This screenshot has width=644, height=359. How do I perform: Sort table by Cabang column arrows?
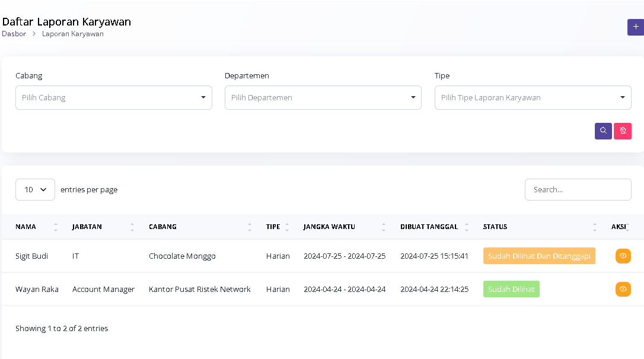tap(250, 227)
